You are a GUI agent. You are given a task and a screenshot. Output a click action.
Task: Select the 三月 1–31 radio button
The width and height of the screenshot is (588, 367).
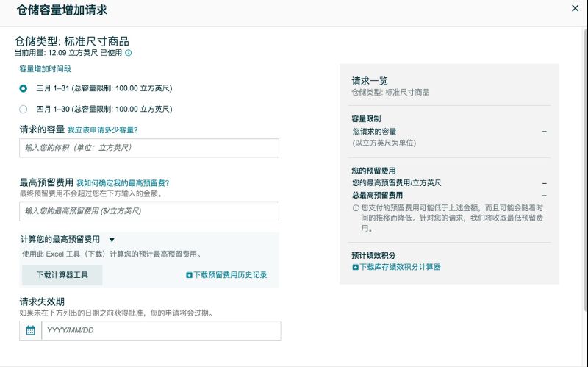[24, 88]
